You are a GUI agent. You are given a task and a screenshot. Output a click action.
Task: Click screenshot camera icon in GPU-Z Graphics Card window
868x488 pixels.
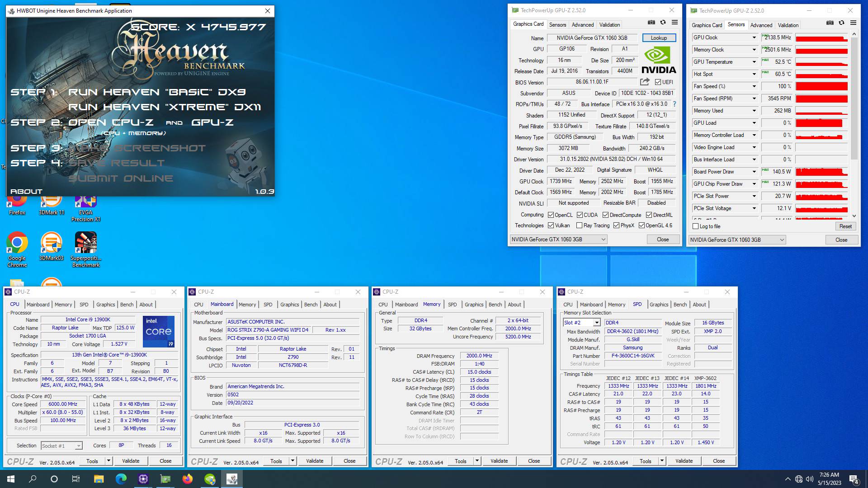pyautogui.click(x=651, y=23)
